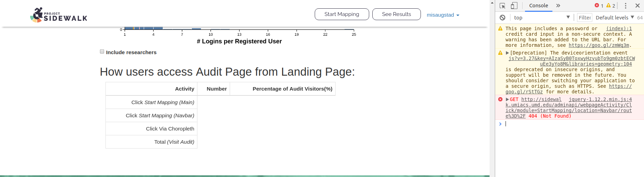The image size is (644, 177).
Task: Select the Click Via Choropleth row
Action: 151,129
